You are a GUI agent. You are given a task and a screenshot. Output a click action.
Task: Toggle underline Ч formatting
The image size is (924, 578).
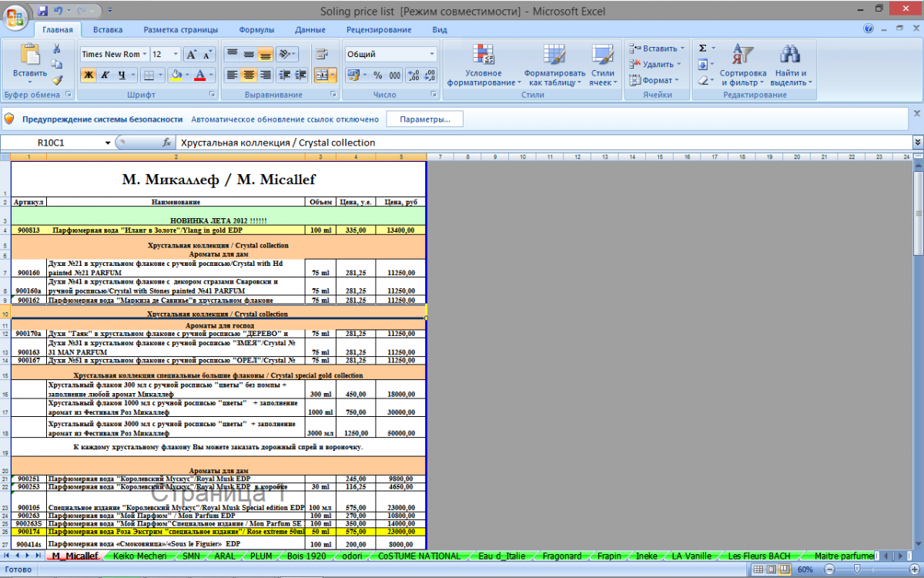(122, 75)
